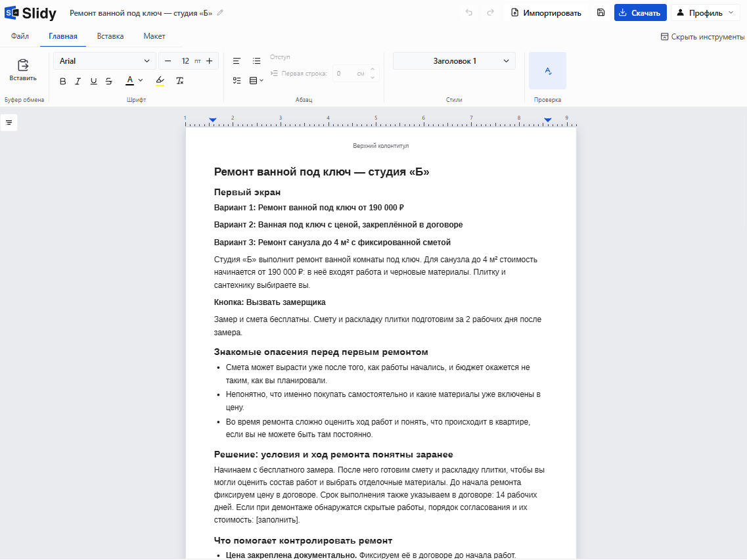
Task: Apply the font color (A) button
Action: tap(129, 81)
